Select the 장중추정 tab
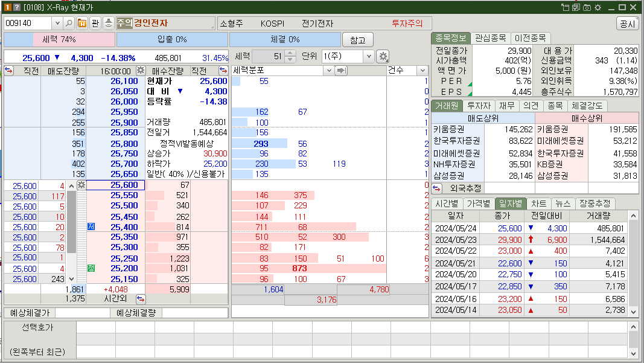644x363 pixels. 595,204
